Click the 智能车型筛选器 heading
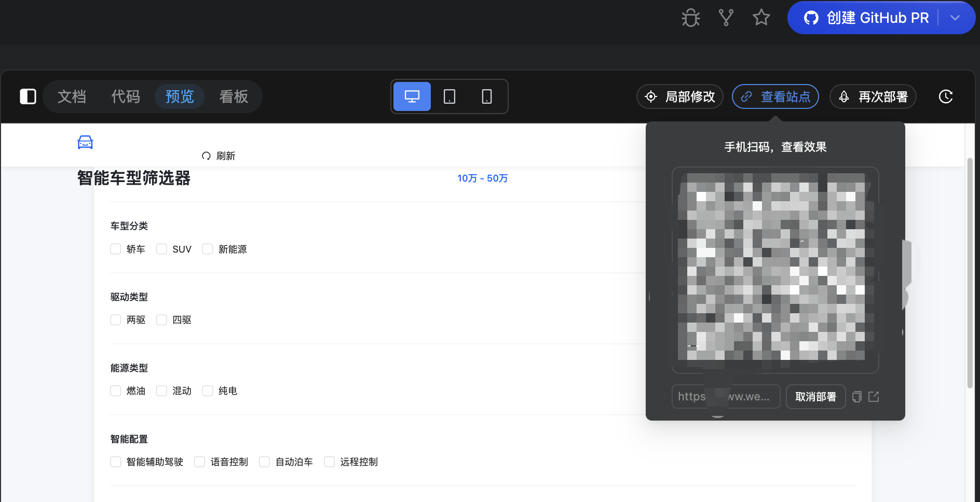Image resolution: width=980 pixels, height=502 pixels. coord(134,178)
